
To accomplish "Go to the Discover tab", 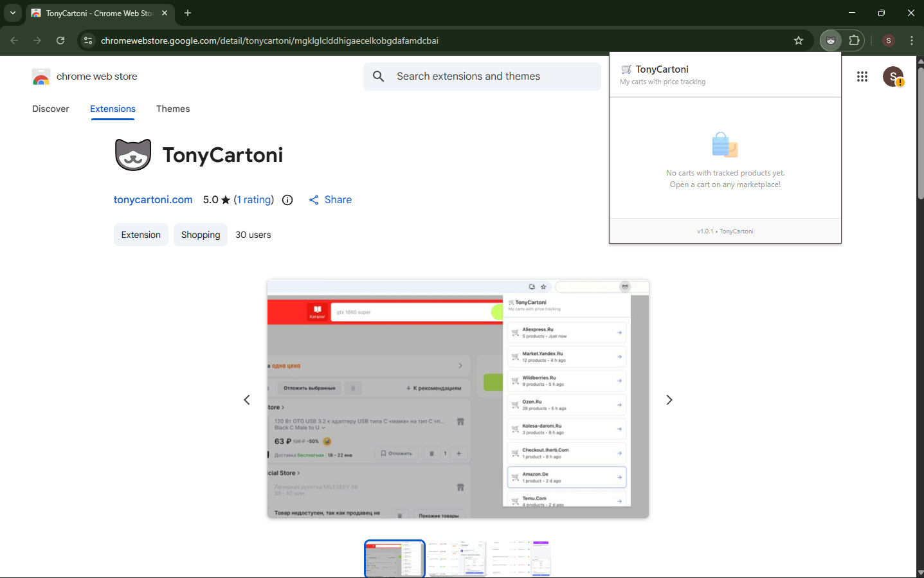I will (51, 109).
